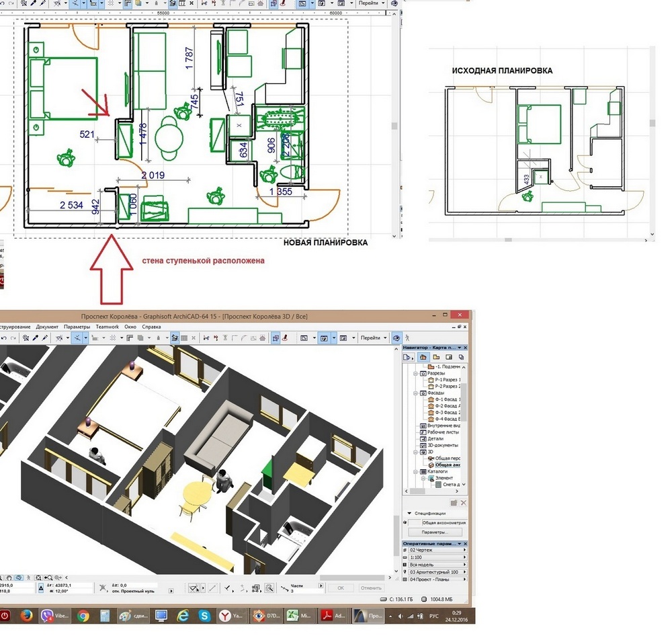The width and height of the screenshot is (672, 640).
Task: Click the new folder icon below Navigator tree
Action: [454, 502]
